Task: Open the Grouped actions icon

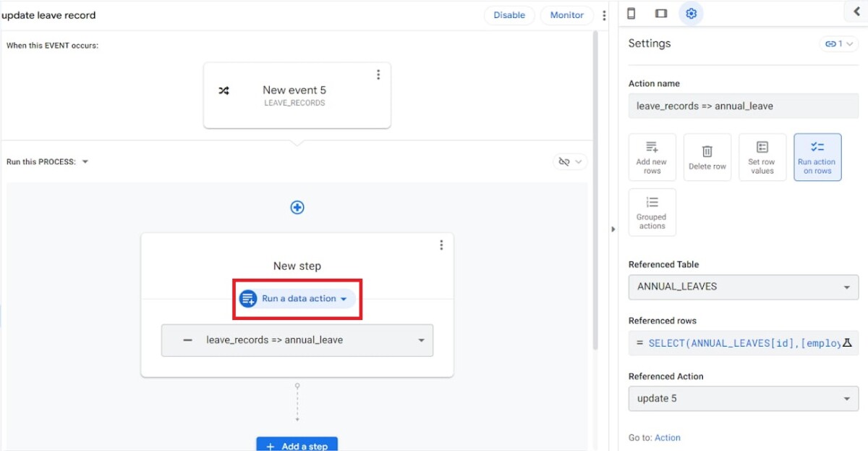Action: [x=652, y=211]
